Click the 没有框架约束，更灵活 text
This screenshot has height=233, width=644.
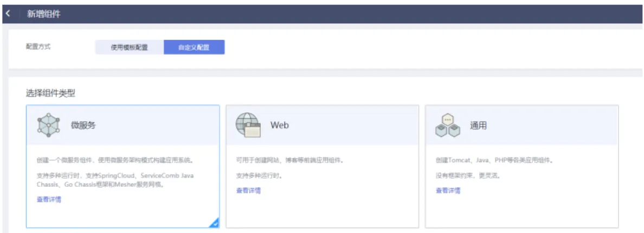coord(468,176)
